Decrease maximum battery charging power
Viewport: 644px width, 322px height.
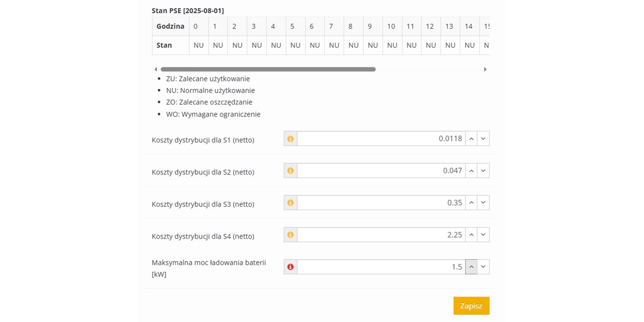click(x=483, y=267)
